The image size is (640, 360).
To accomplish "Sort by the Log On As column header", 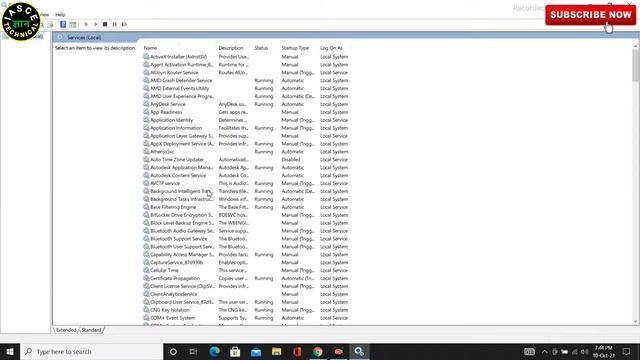I will [331, 48].
